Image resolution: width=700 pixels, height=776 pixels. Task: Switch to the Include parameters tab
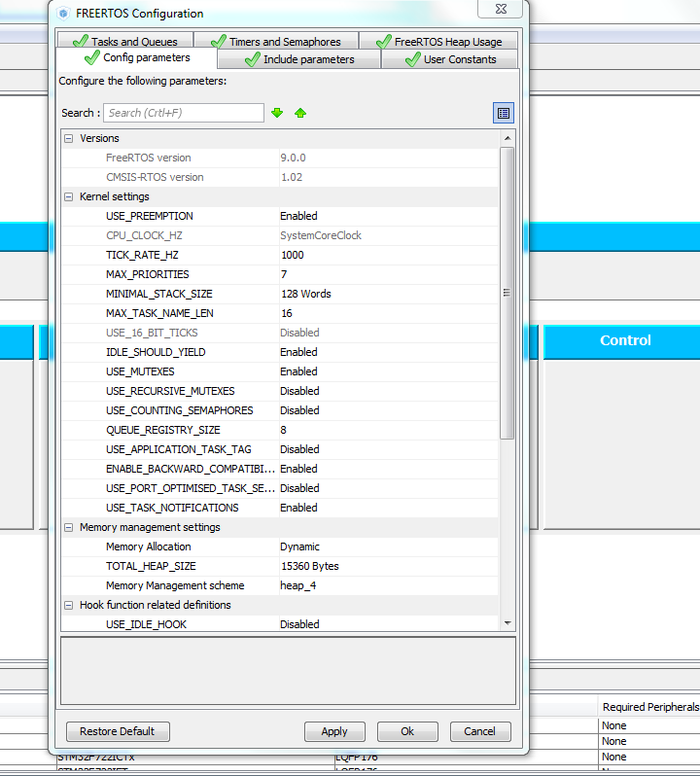299,59
